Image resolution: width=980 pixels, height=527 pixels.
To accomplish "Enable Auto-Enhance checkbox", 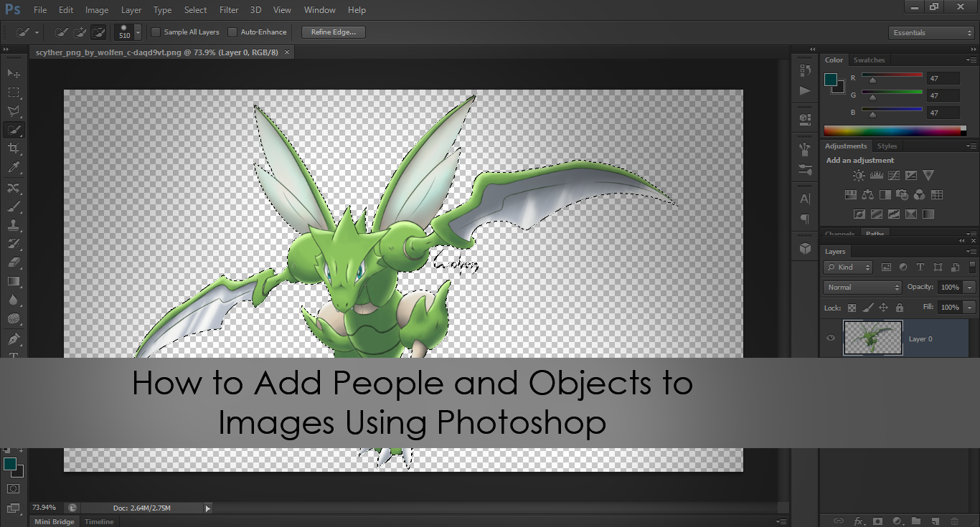I will 232,32.
